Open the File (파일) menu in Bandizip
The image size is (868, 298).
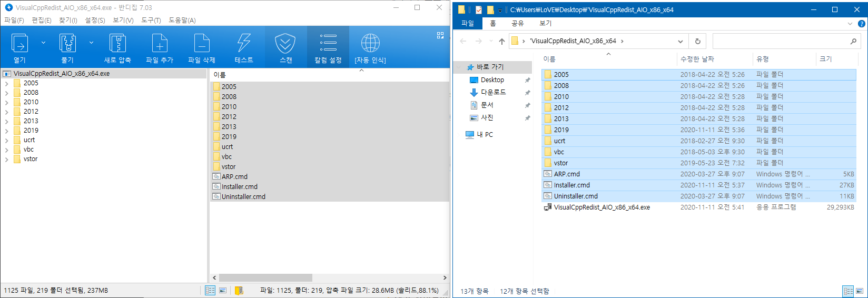(x=14, y=20)
